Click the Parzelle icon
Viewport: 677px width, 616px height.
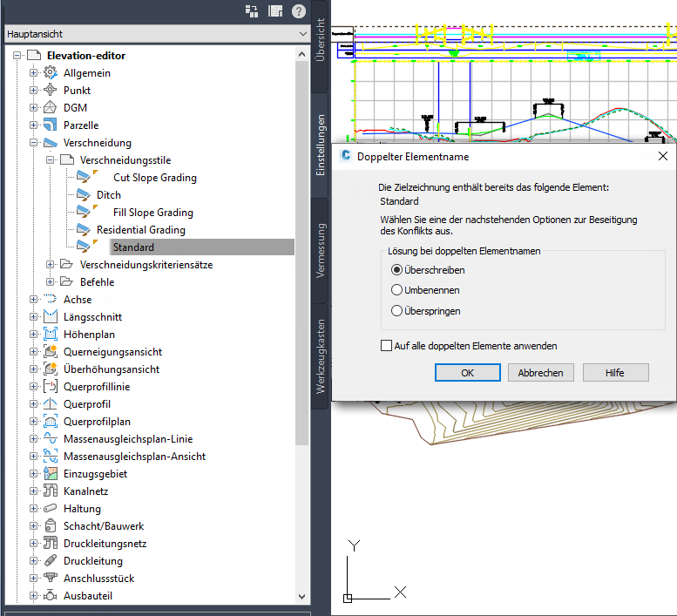[x=50, y=125]
